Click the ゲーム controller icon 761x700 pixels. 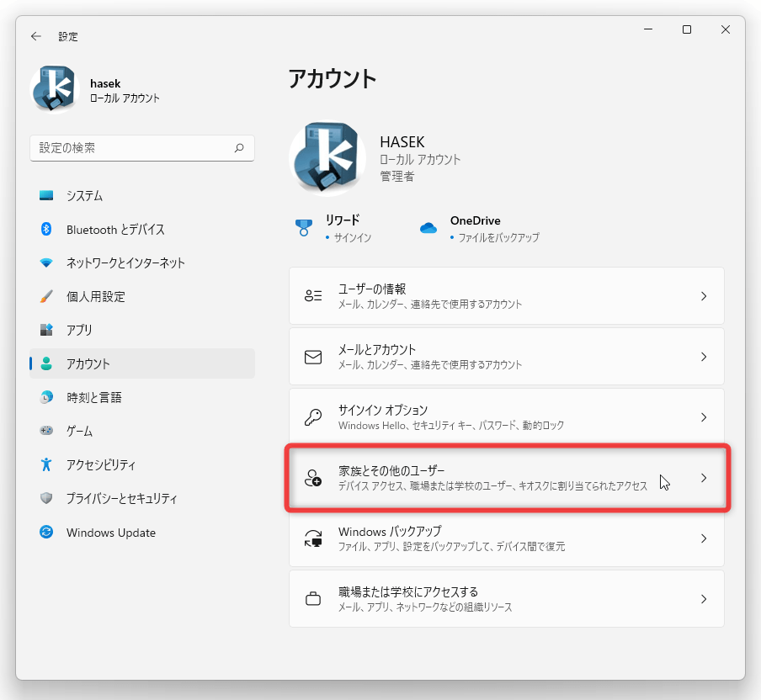point(46,430)
